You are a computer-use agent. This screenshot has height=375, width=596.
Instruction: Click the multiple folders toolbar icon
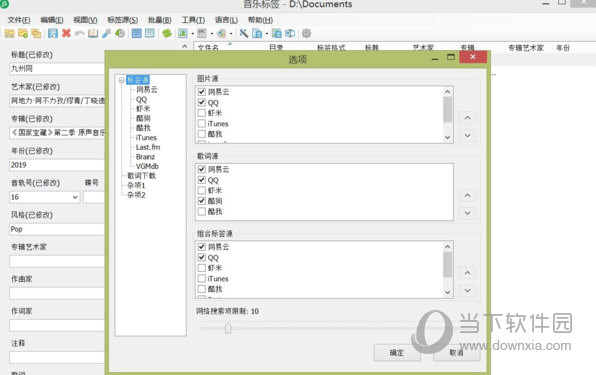(x=36, y=33)
